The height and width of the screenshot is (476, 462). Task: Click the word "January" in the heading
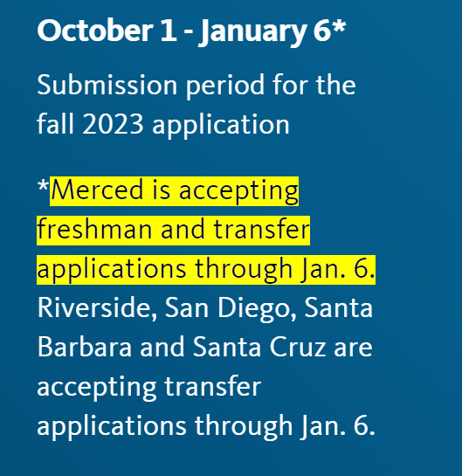254,32
